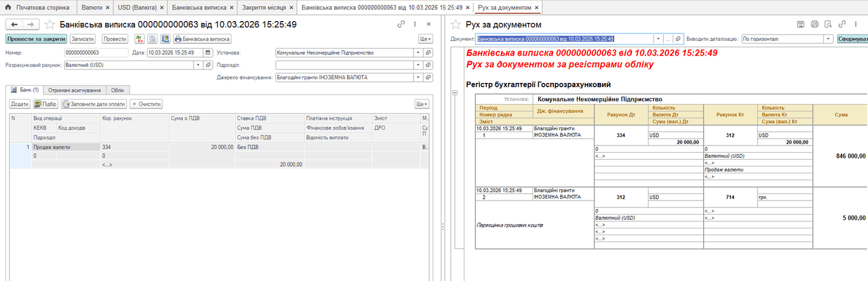Open the Облік tab
This screenshot has height=281, width=868.
click(117, 90)
